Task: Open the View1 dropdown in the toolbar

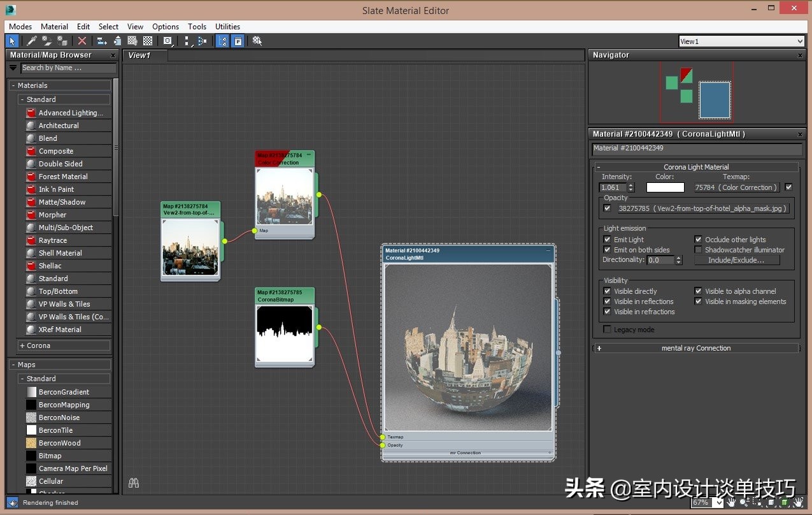Action: [x=741, y=41]
